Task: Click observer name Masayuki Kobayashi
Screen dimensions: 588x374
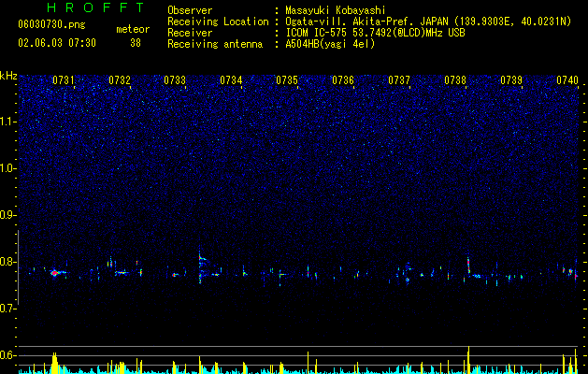Action: point(335,10)
